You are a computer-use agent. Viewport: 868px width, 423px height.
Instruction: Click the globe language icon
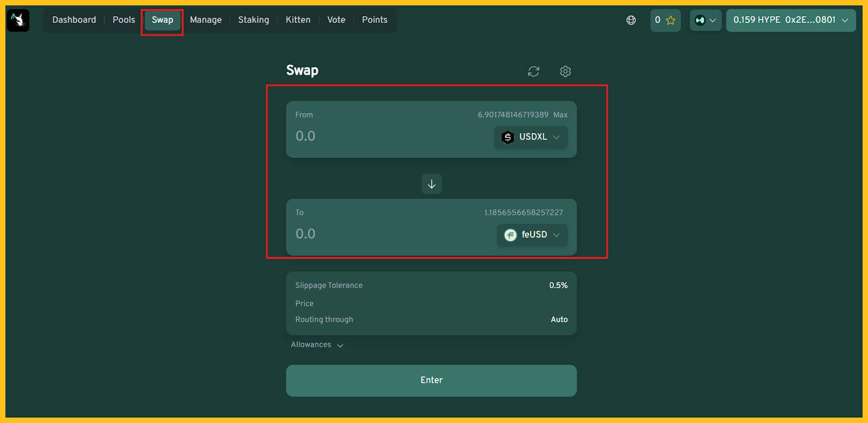(x=631, y=21)
